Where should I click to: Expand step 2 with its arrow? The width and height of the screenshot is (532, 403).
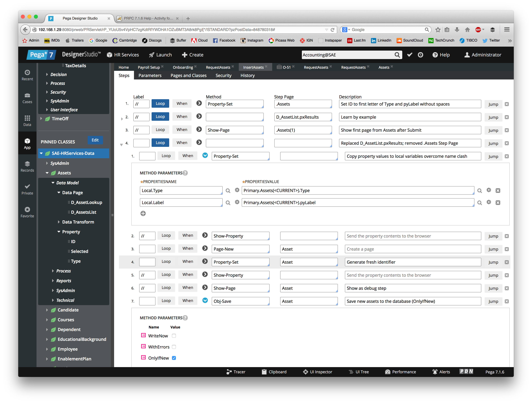click(122, 119)
